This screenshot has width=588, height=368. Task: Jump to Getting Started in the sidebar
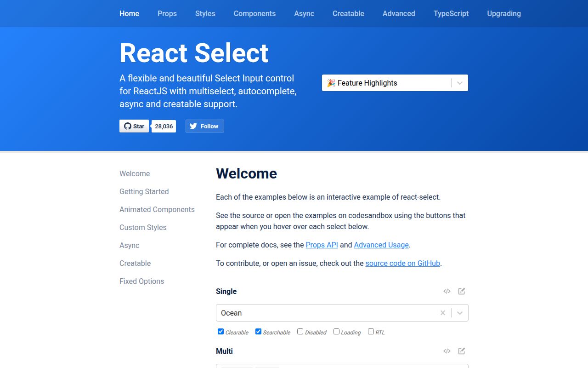point(144,191)
